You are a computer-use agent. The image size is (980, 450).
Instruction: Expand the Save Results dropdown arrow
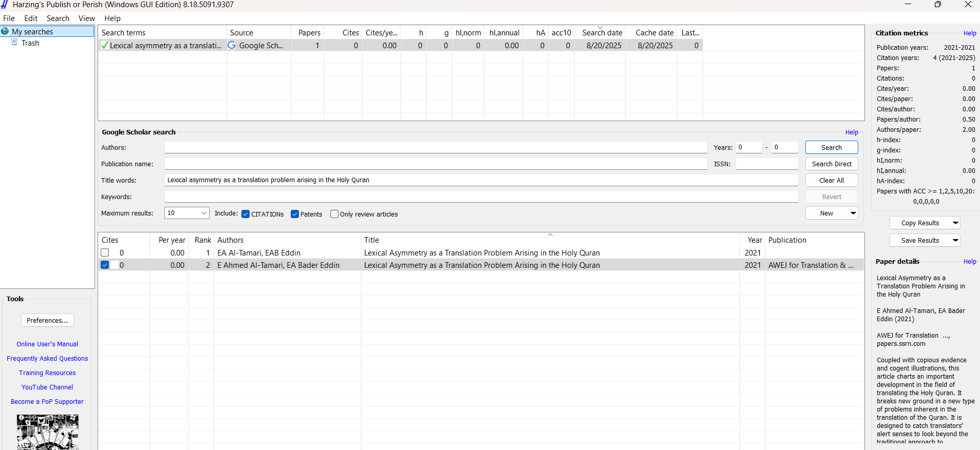(x=955, y=240)
